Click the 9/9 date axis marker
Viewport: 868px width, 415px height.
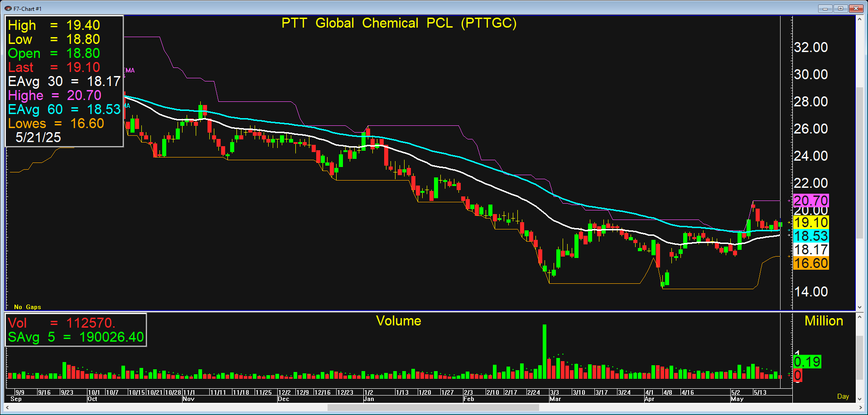20,392
